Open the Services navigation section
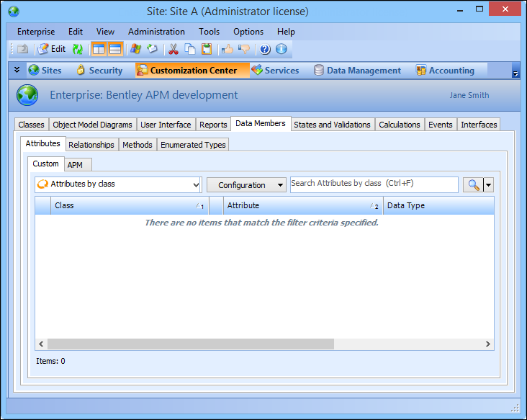 [x=275, y=71]
